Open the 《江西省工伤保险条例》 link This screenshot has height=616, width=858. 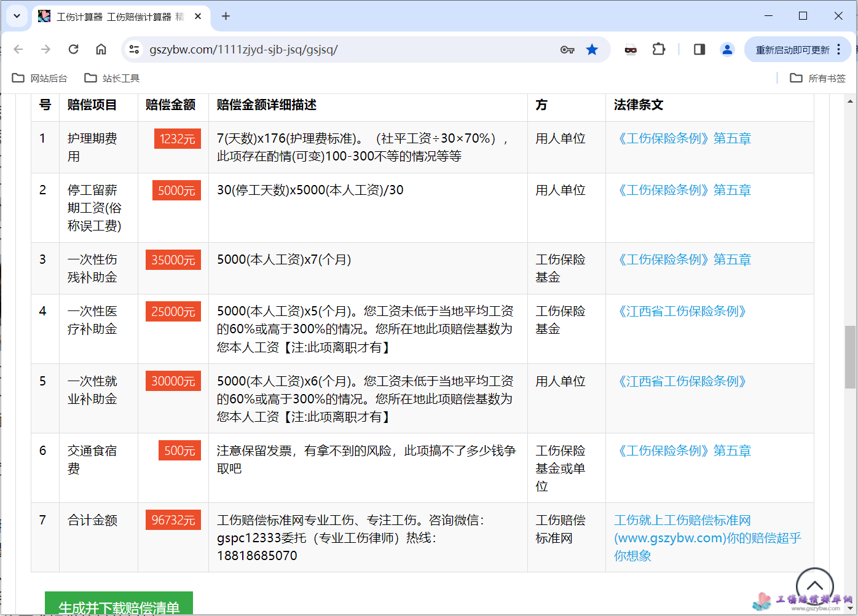pyautogui.click(x=682, y=311)
